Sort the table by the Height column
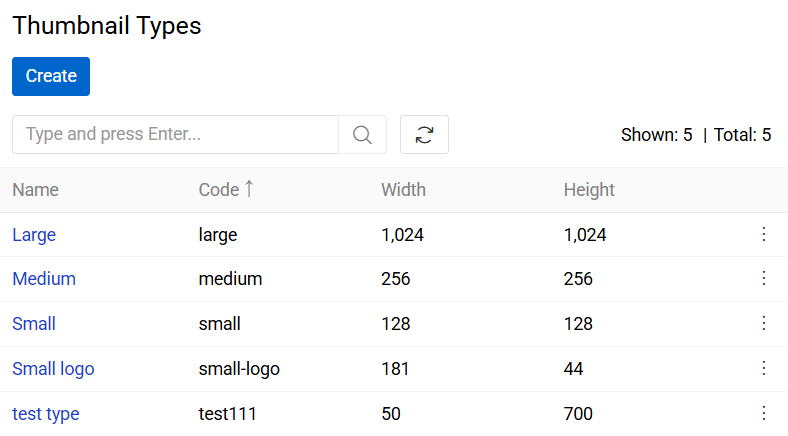788x436 pixels. coord(589,190)
